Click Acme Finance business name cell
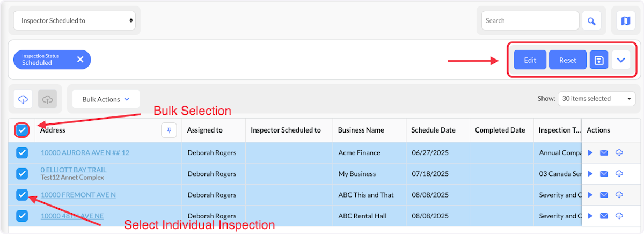644x234 pixels. coord(360,153)
